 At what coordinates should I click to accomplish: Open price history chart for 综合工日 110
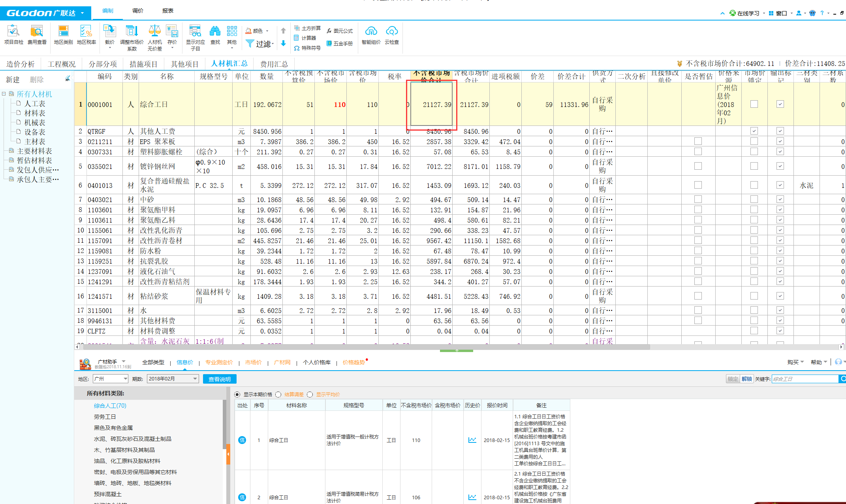click(x=472, y=440)
